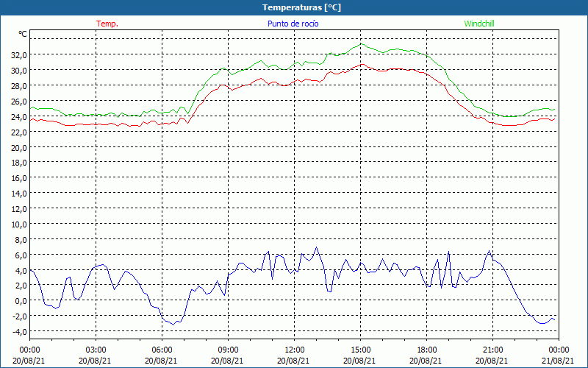Click the '21:00' time axis label
Viewport: 588px width, 368px height.
click(492, 350)
